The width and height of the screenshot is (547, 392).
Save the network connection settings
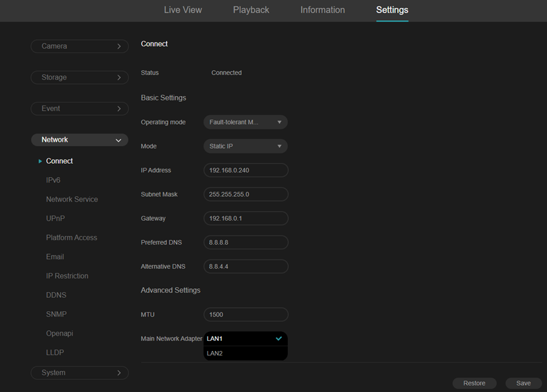[523, 383]
